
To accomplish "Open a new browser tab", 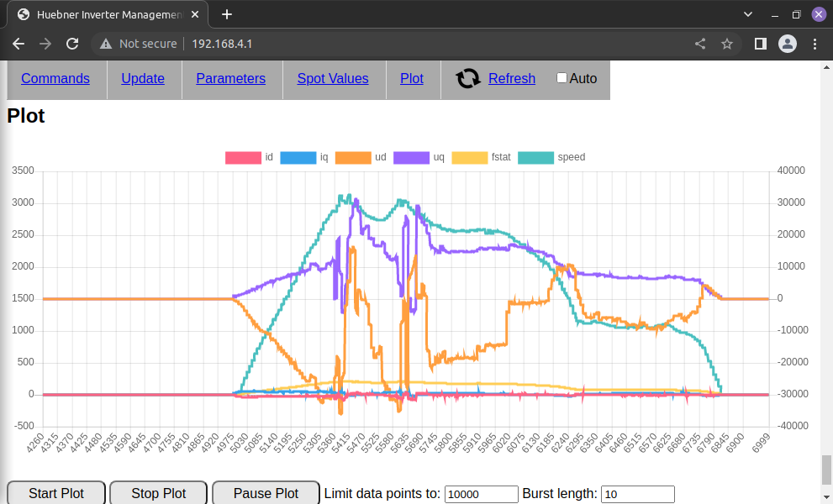I will (x=227, y=14).
